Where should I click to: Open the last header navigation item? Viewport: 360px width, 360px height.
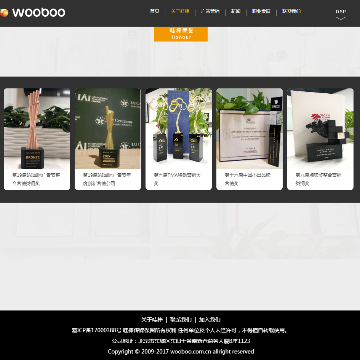tap(291, 11)
